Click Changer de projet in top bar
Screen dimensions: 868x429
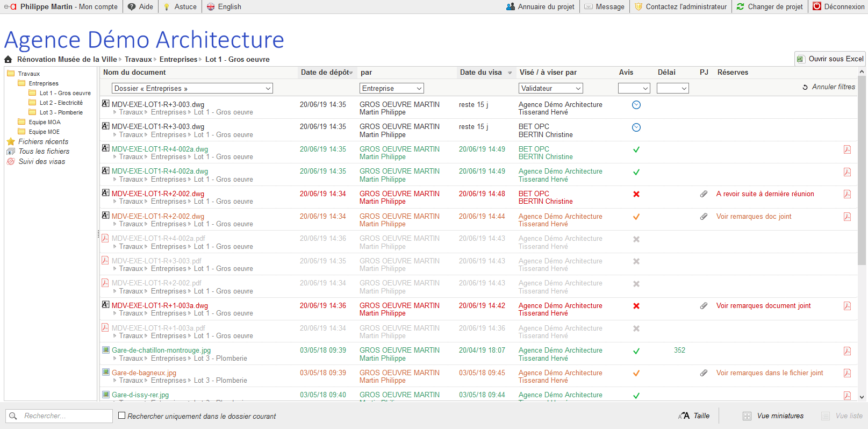click(x=770, y=7)
